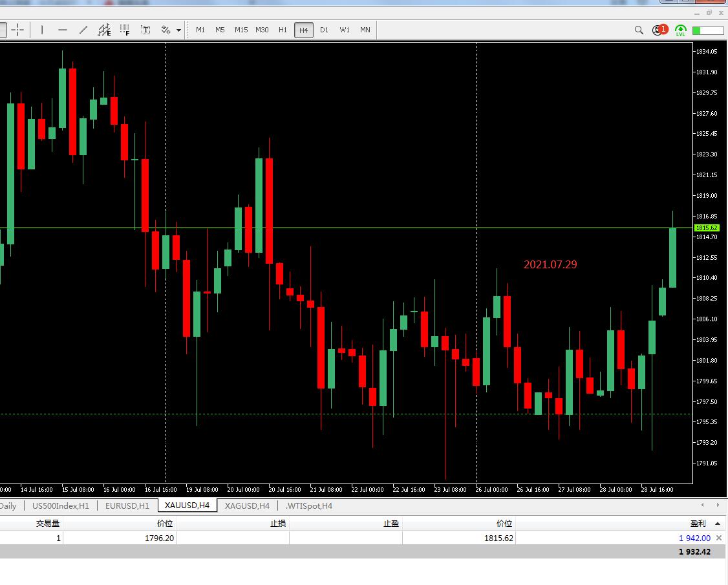Switch to M1 timeframe
This screenshot has height=585, width=728.
[200, 30]
